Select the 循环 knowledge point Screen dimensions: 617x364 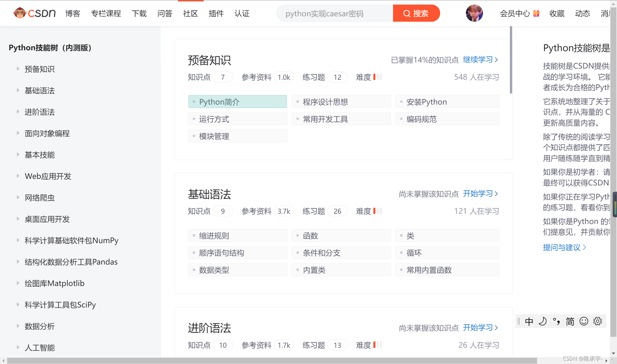[x=447, y=253]
